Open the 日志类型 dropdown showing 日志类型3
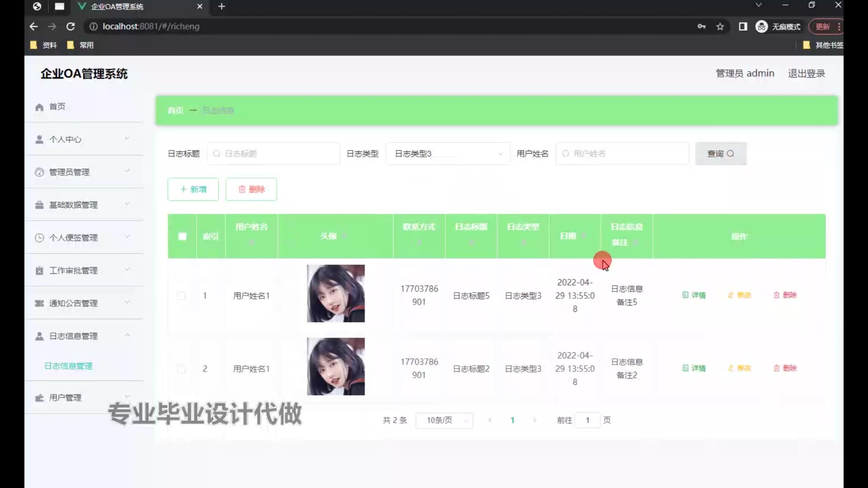The width and height of the screenshot is (868, 488). (x=448, y=154)
